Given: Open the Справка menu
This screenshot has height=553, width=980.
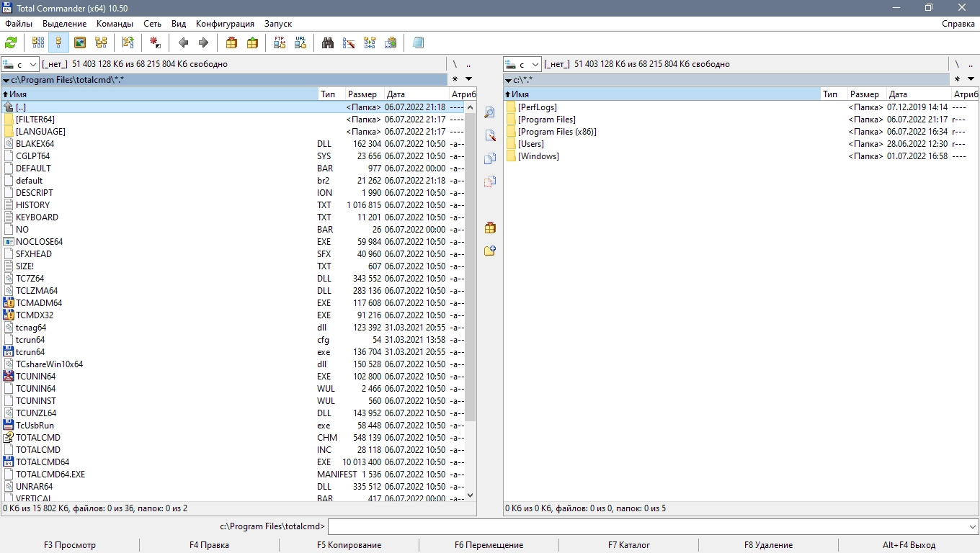Looking at the screenshot, I should [958, 24].
